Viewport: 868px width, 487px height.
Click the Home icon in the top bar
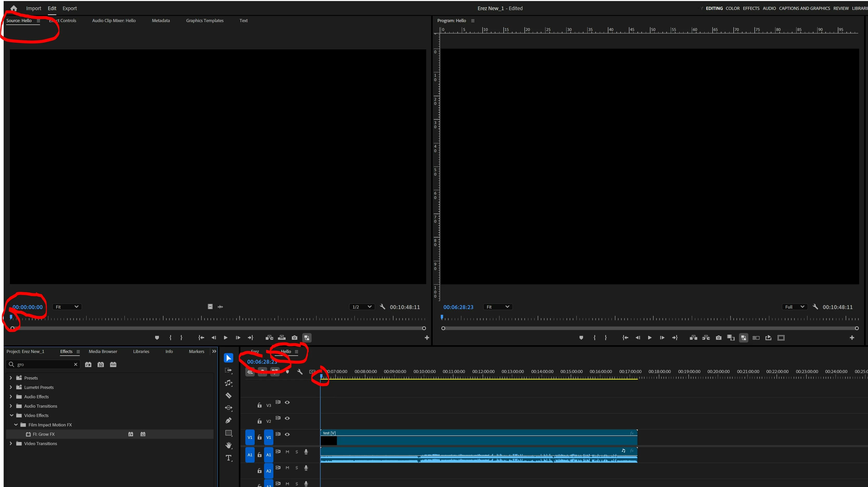tap(14, 8)
